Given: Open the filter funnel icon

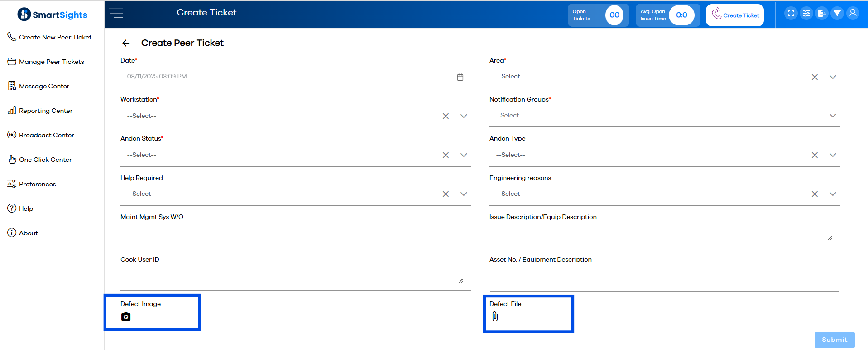Looking at the screenshot, I should tap(837, 14).
